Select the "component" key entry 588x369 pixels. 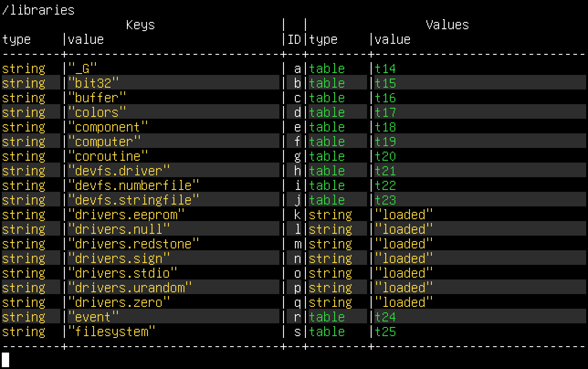click(x=108, y=127)
